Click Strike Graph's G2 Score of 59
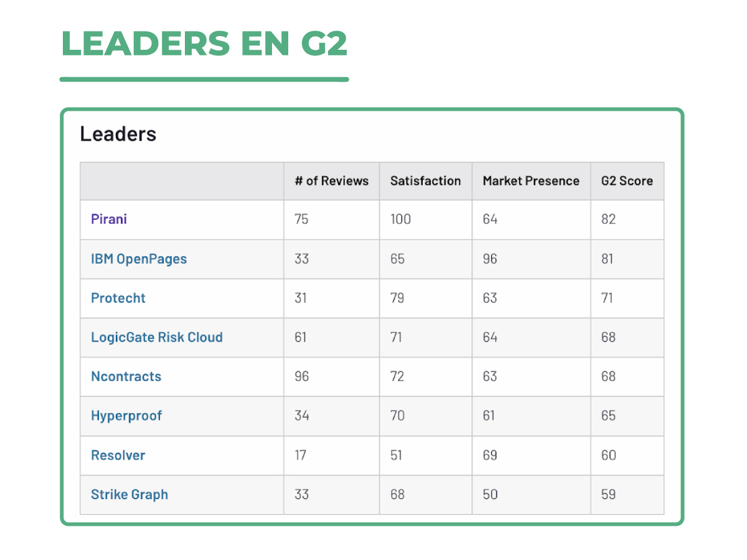 [609, 495]
